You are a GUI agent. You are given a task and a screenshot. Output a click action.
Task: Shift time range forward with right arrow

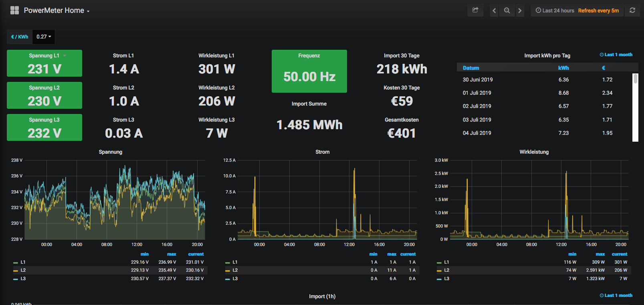pos(520,10)
